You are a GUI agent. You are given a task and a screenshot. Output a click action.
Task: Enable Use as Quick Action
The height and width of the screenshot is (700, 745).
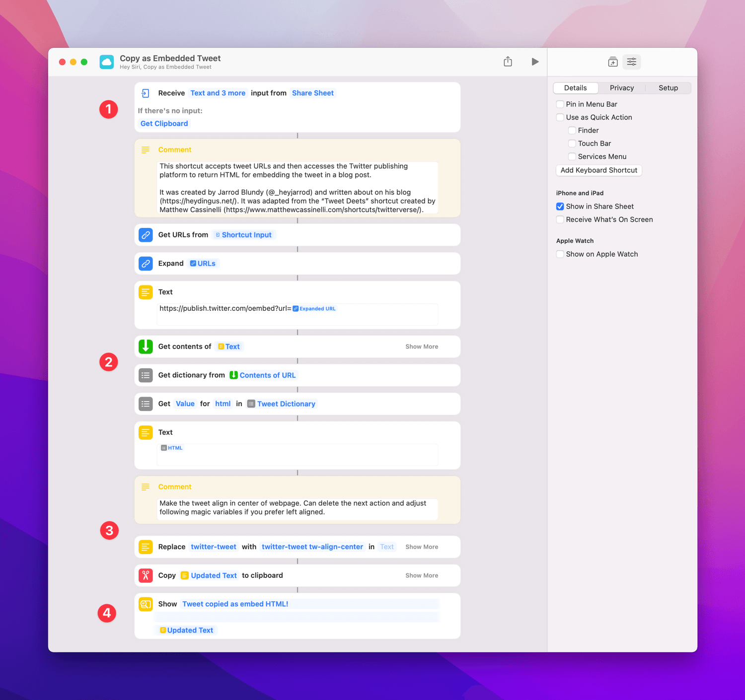click(560, 117)
